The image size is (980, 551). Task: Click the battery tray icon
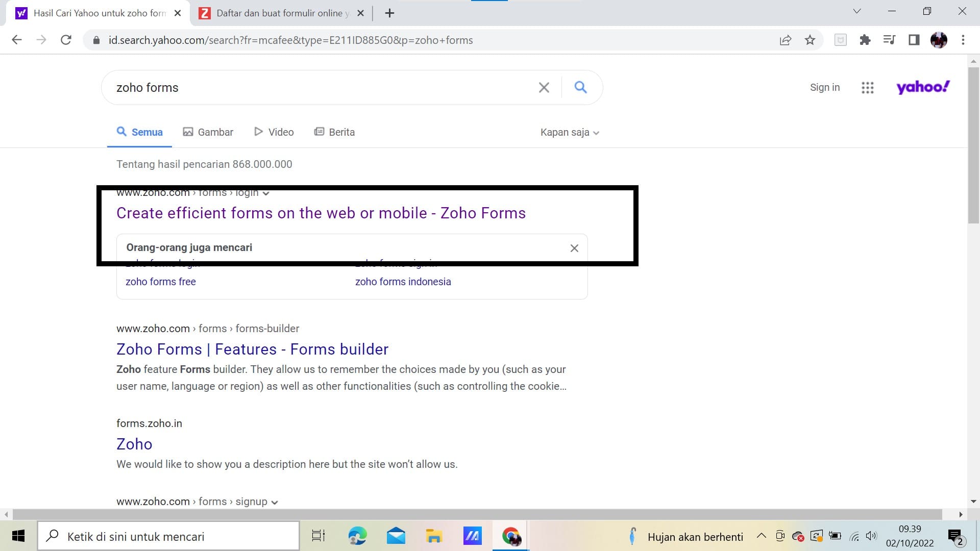[x=835, y=536]
